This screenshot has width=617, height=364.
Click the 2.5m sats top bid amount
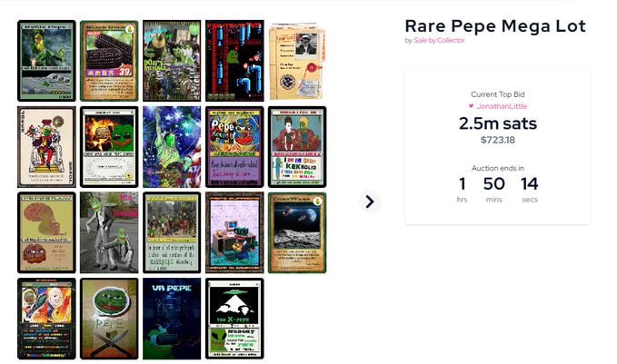coord(498,123)
